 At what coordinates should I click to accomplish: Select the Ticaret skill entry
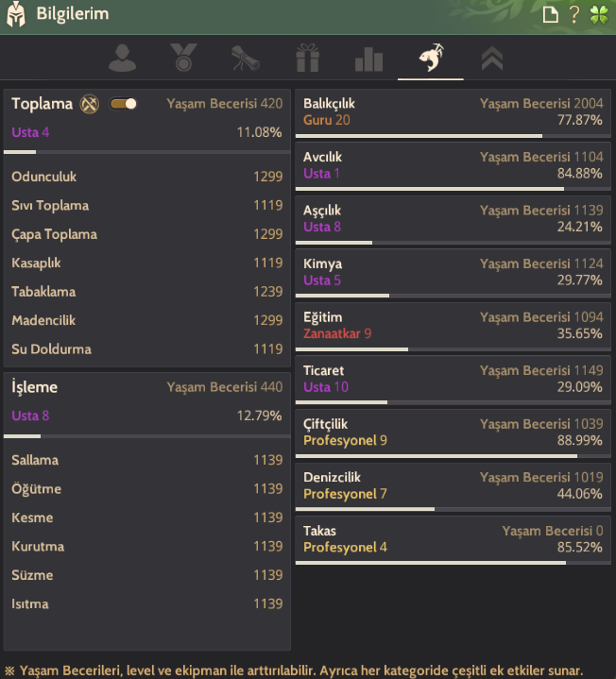coord(453,379)
